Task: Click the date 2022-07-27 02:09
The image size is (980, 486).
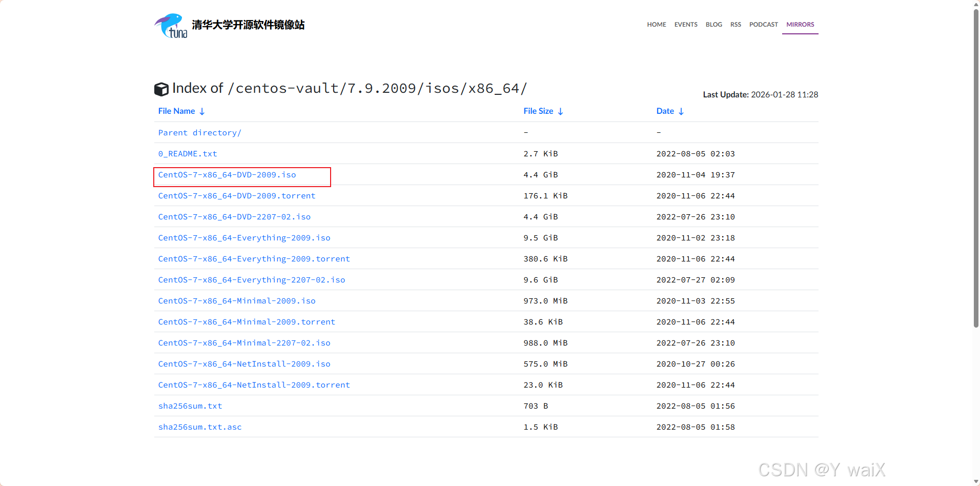Action: click(x=696, y=280)
